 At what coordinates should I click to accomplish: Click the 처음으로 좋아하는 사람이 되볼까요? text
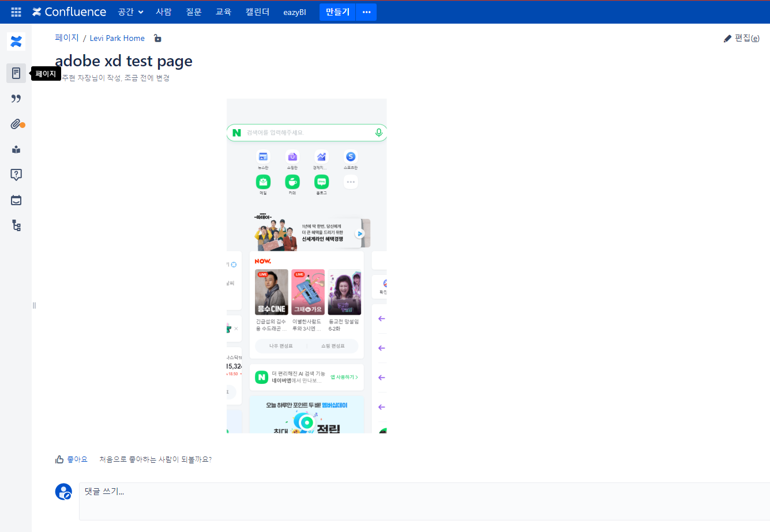coord(155,459)
